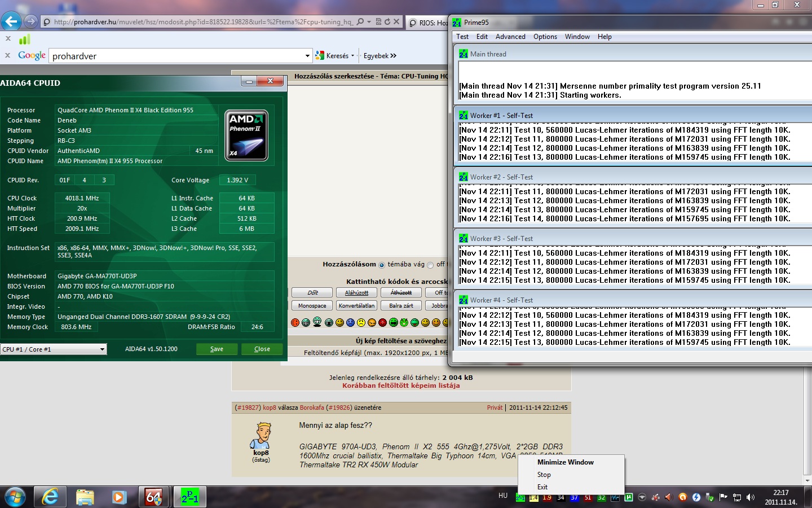Click Close button in AIDA64 CPUID
Image resolution: width=812 pixels, height=508 pixels.
(262, 349)
